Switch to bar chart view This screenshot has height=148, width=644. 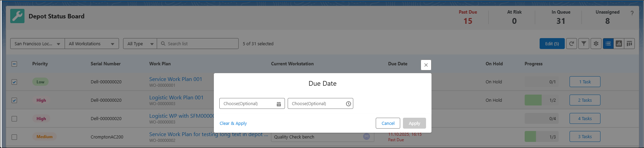point(619,44)
